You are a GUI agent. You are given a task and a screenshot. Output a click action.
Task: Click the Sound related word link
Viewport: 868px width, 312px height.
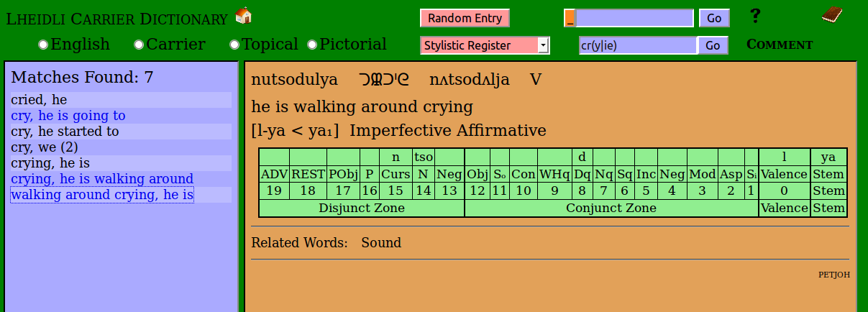[381, 243]
